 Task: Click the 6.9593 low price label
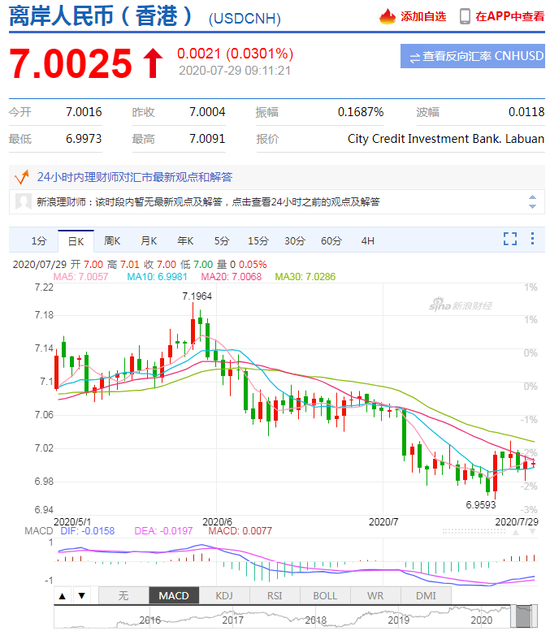[x=481, y=505]
